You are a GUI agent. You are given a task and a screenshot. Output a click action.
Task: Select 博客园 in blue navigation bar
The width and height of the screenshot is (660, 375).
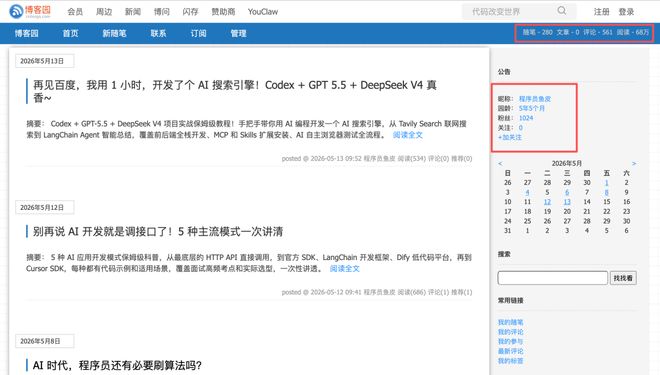coord(27,33)
